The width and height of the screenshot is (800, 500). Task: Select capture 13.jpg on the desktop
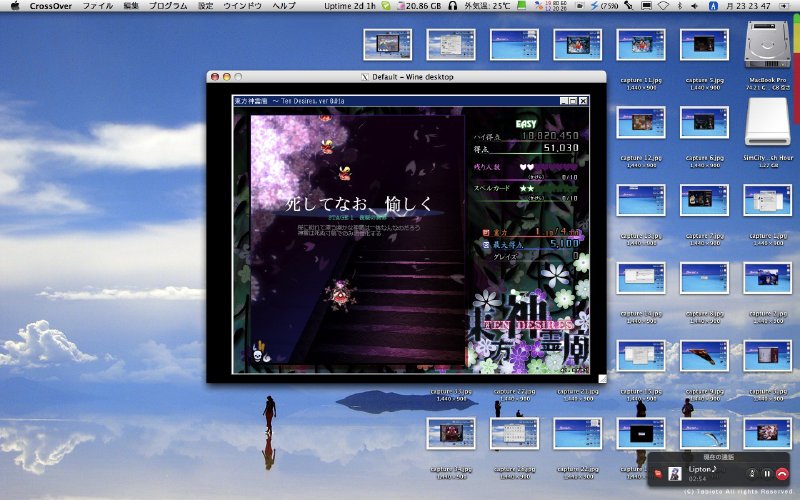tap(641, 200)
